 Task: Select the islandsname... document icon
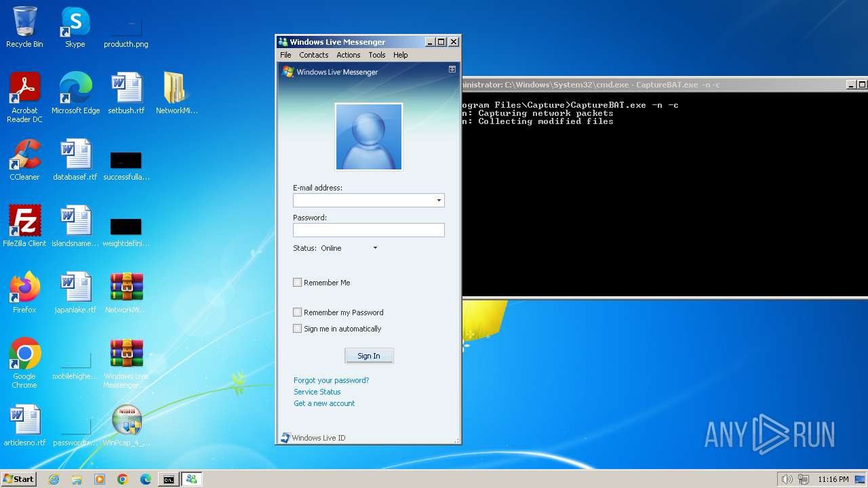[75, 226]
